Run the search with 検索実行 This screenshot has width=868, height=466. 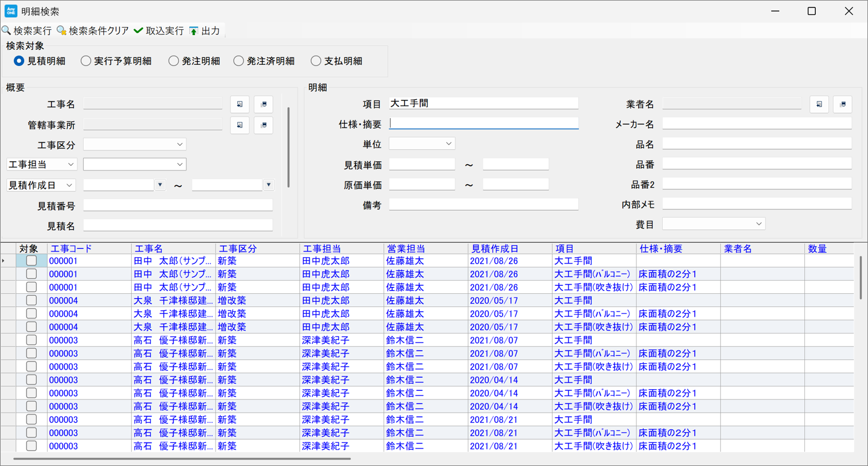[27, 30]
